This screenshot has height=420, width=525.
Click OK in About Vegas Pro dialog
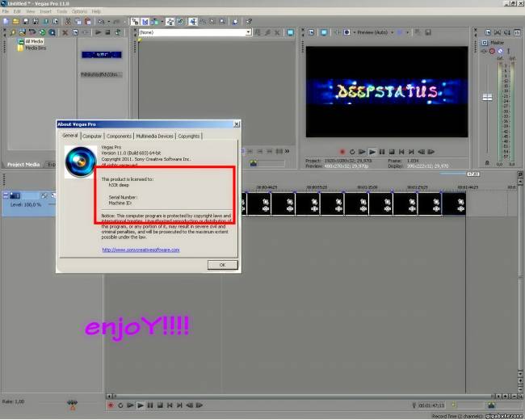[223, 265]
